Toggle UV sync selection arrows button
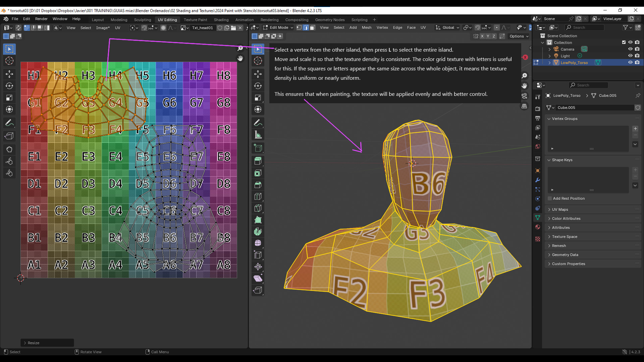Image resolution: width=644 pixels, height=362 pixels. coord(18,28)
